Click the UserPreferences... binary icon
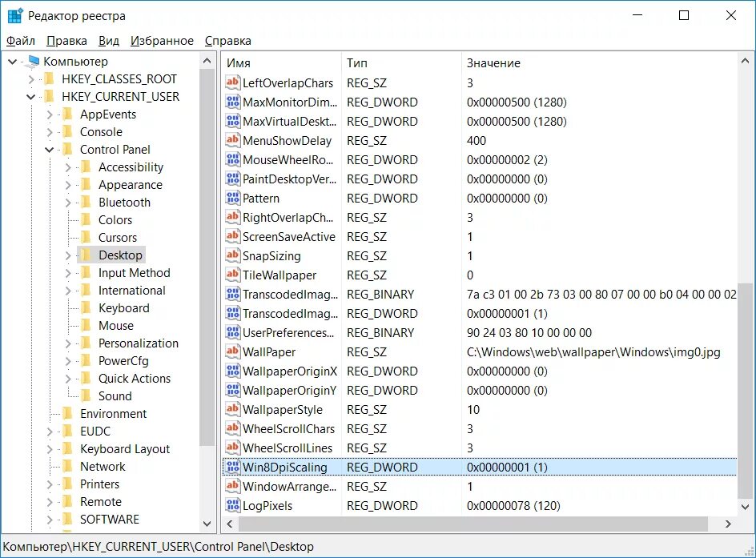This screenshot has height=558, width=756. [x=233, y=332]
